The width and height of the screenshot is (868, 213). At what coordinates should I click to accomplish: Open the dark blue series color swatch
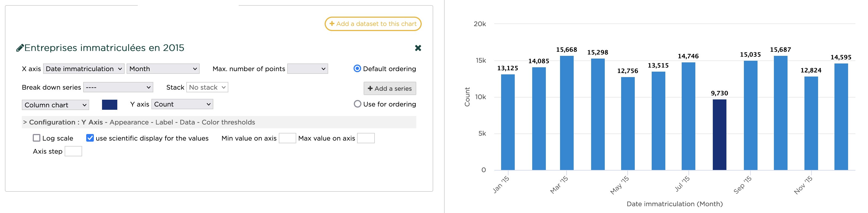109,105
